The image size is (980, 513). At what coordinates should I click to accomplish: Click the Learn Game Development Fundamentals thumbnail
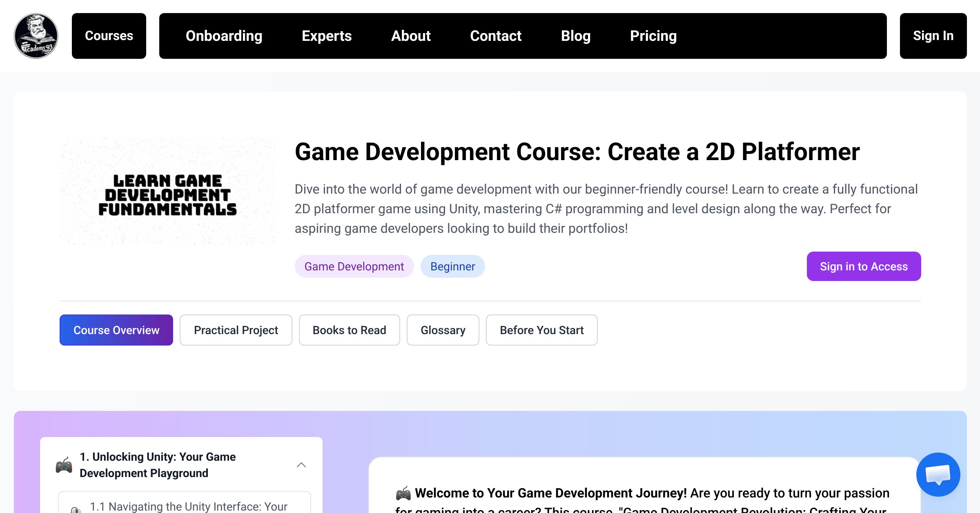click(x=167, y=191)
